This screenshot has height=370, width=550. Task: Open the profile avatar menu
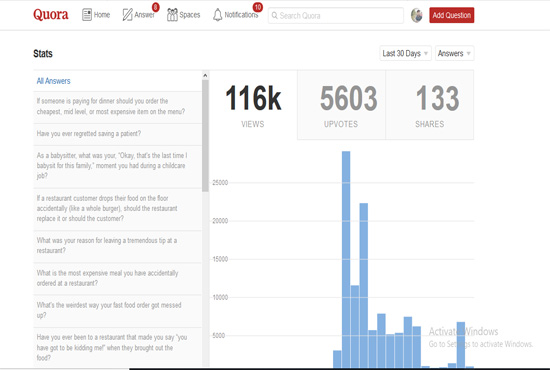416,15
